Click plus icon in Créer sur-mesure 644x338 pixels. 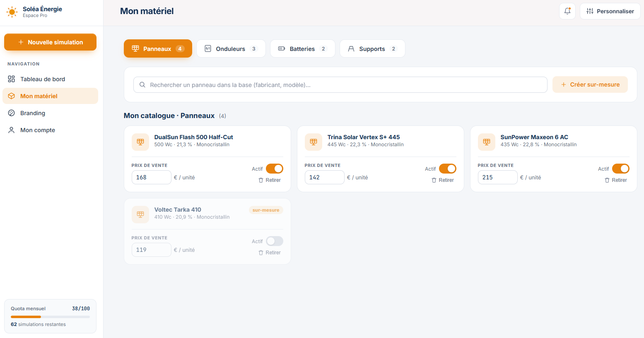(x=564, y=84)
